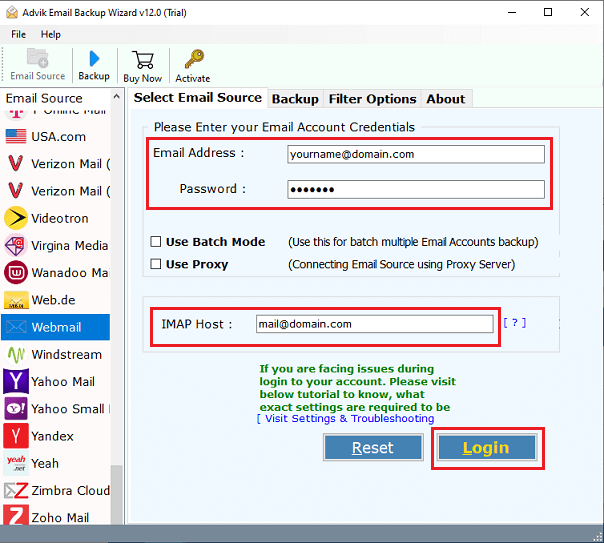
Task: Select the Virgina Media list label
Action: pyautogui.click(x=69, y=246)
